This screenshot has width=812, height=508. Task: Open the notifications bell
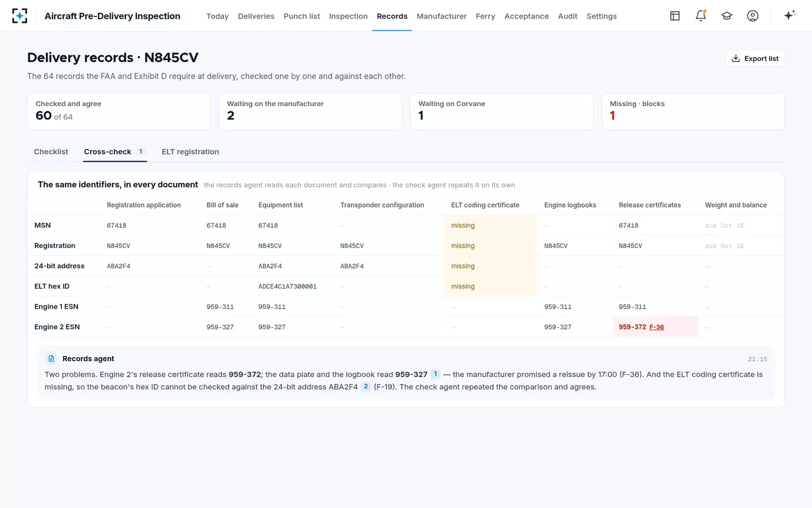[x=701, y=16]
